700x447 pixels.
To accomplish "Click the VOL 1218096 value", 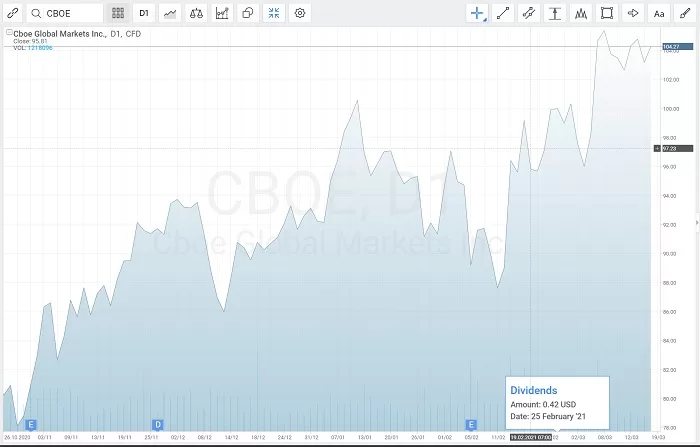I will click(40, 48).
